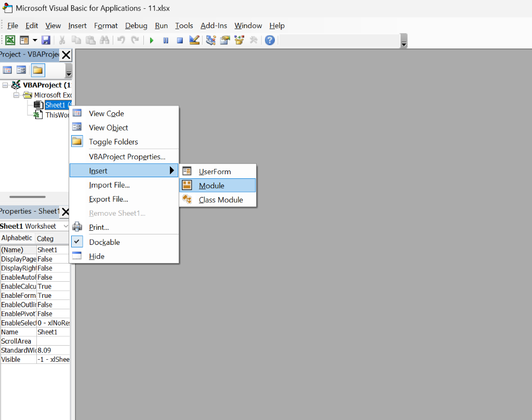Choose Export File in context menu

click(x=124, y=199)
